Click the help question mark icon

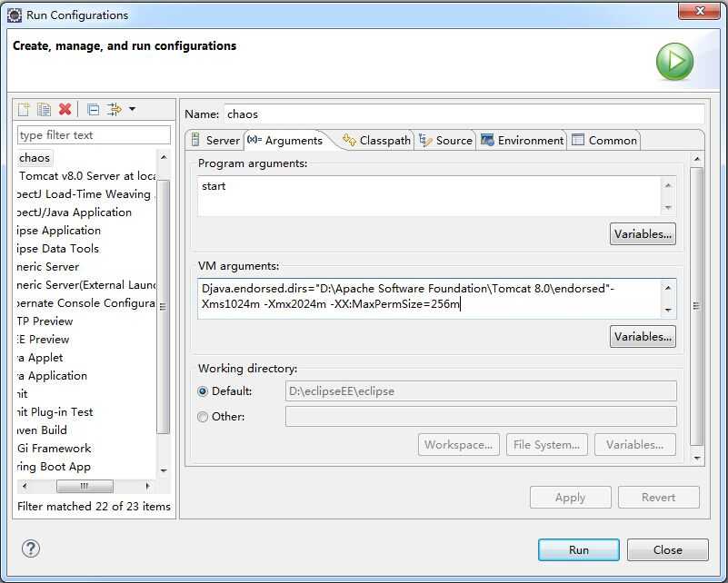pyautogui.click(x=31, y=548)
